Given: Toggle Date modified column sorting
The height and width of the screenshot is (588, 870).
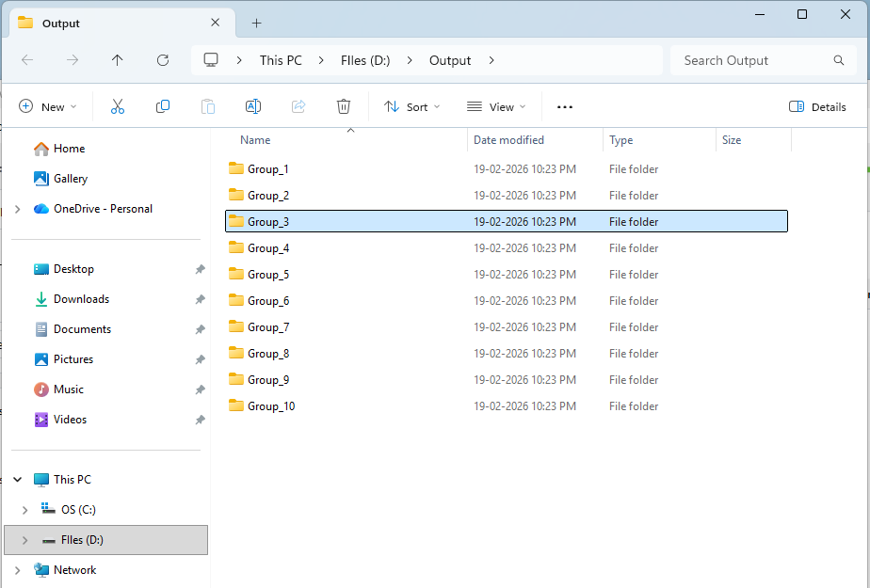Looking at the screenshot, I should tap(507, 139).
